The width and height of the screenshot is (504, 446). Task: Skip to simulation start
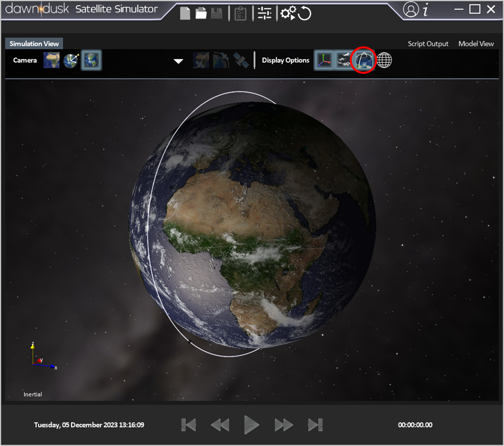point(189,425)
